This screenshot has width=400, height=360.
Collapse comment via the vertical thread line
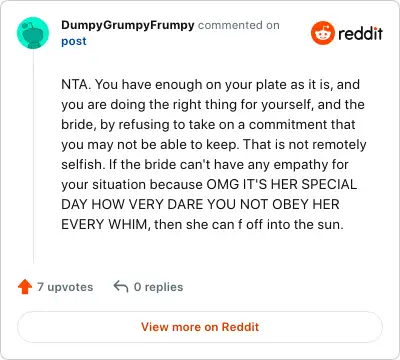[33, 156]
